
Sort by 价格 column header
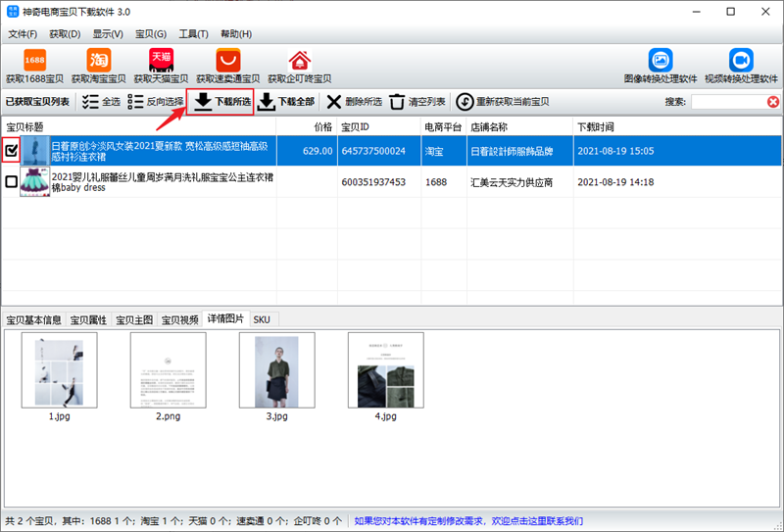(307, 127)
